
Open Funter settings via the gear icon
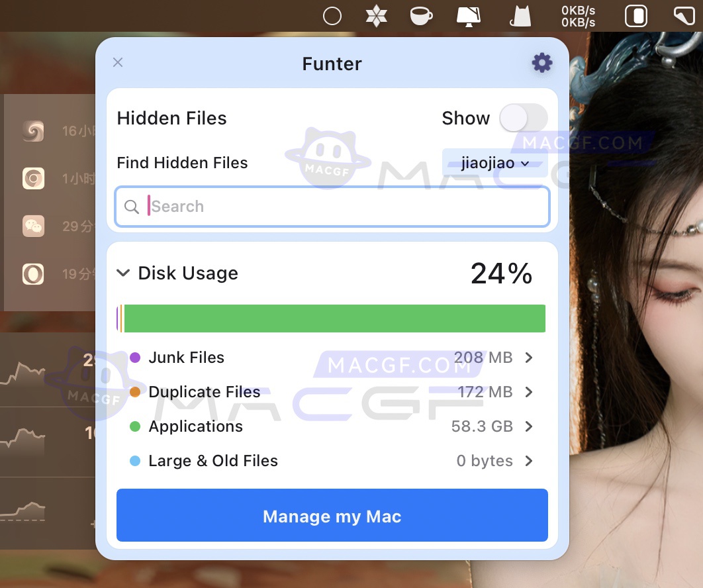541,63
